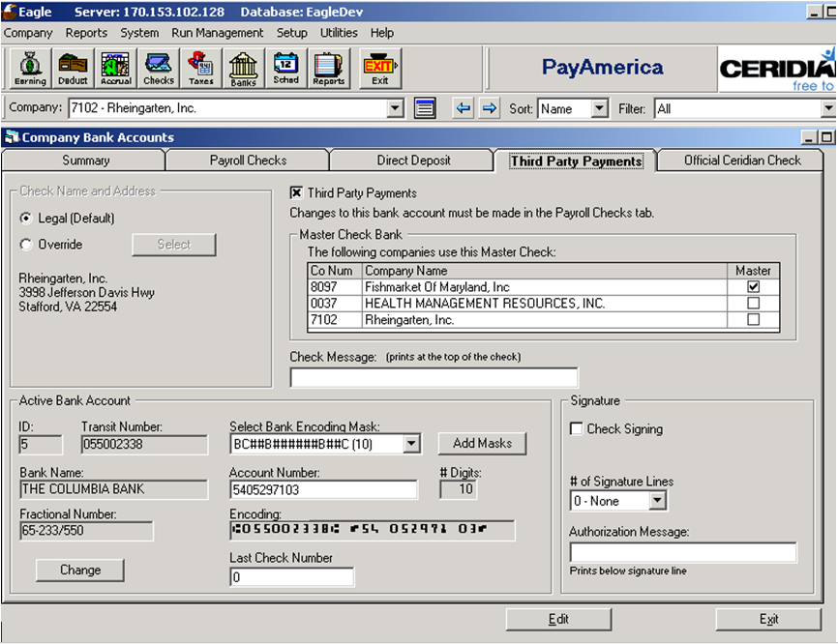Click the Authorization Message field
Viewport: 838px width, 644px height.
[683, 553]
